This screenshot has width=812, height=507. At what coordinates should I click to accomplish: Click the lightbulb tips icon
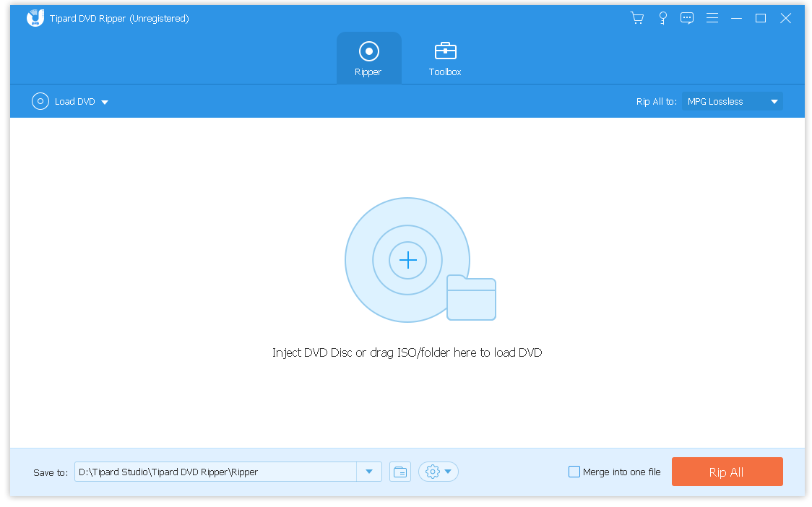[663, 17]
